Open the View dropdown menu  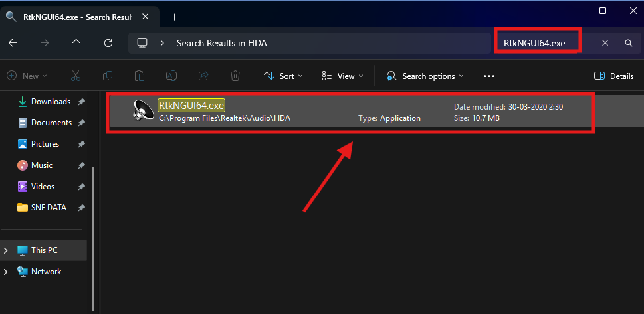[x=342, y=76]
